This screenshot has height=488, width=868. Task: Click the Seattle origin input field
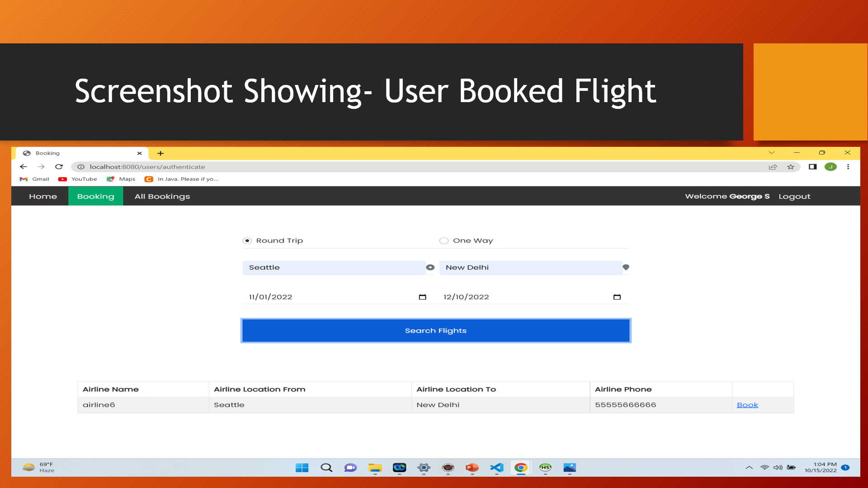click(x=334, y=267)
